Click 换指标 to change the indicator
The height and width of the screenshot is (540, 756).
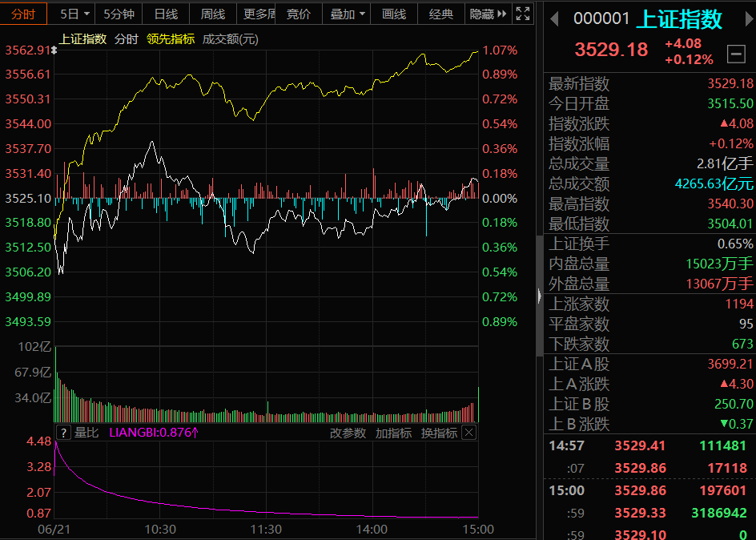pos(439,433)
